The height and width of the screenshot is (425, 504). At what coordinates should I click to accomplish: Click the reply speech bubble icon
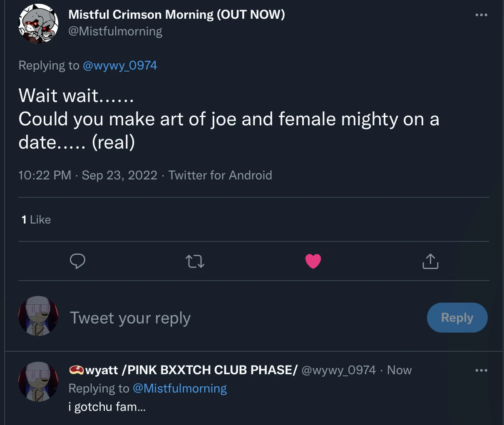77,261
